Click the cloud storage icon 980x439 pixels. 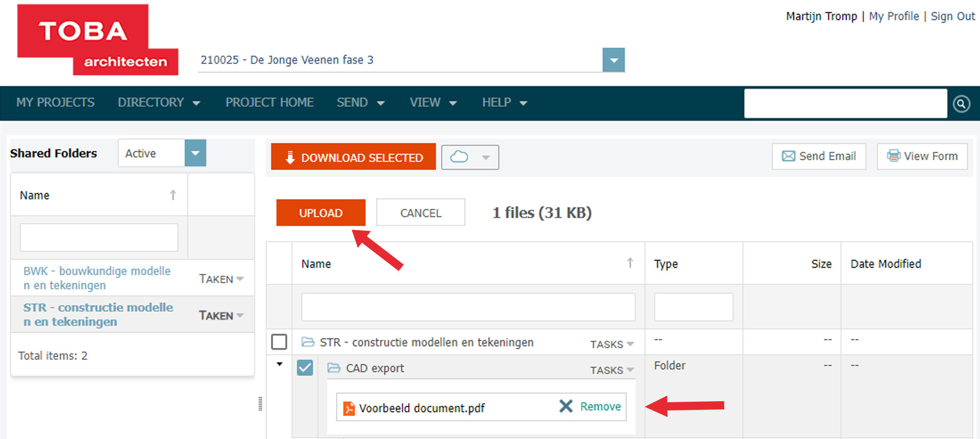(459, 157)
